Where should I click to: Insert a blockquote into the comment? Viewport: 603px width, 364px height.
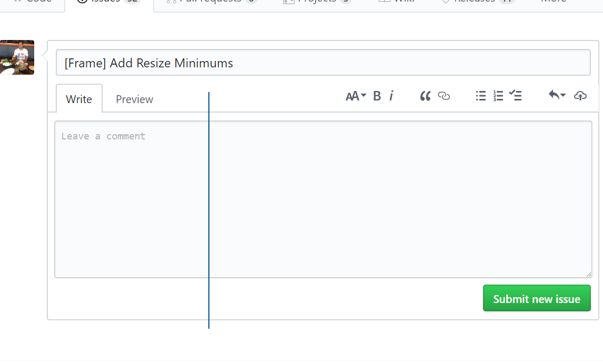pyautogui.click(x=425, y=96)
